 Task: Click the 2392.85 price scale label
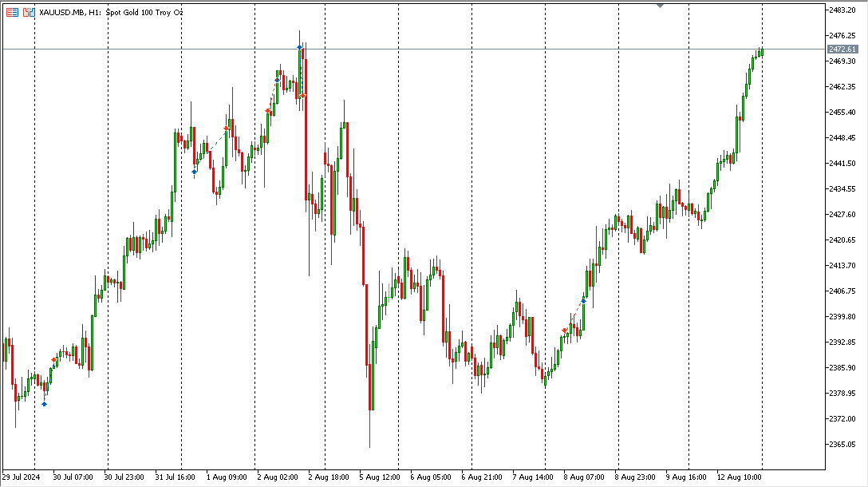(x=842, y=342)
